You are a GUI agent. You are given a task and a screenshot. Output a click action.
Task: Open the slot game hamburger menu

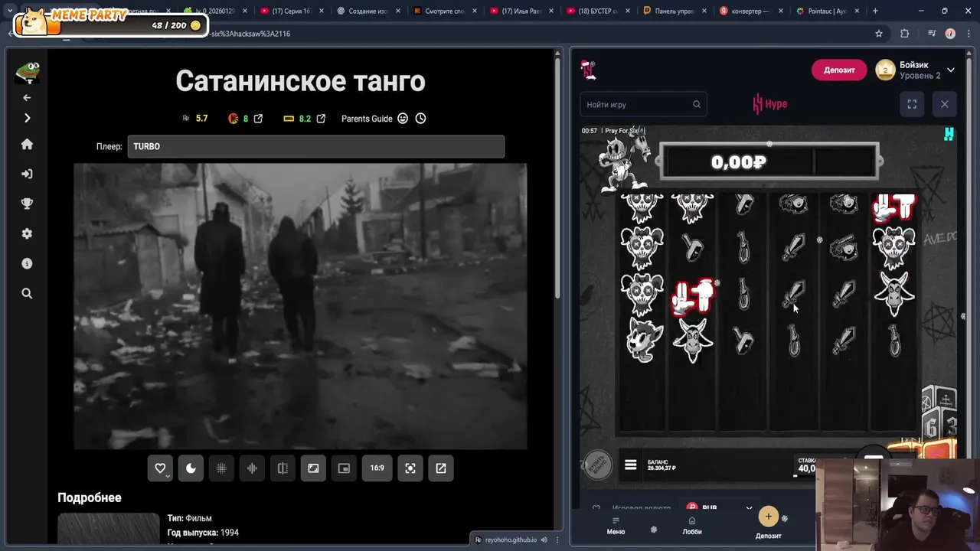630,465
